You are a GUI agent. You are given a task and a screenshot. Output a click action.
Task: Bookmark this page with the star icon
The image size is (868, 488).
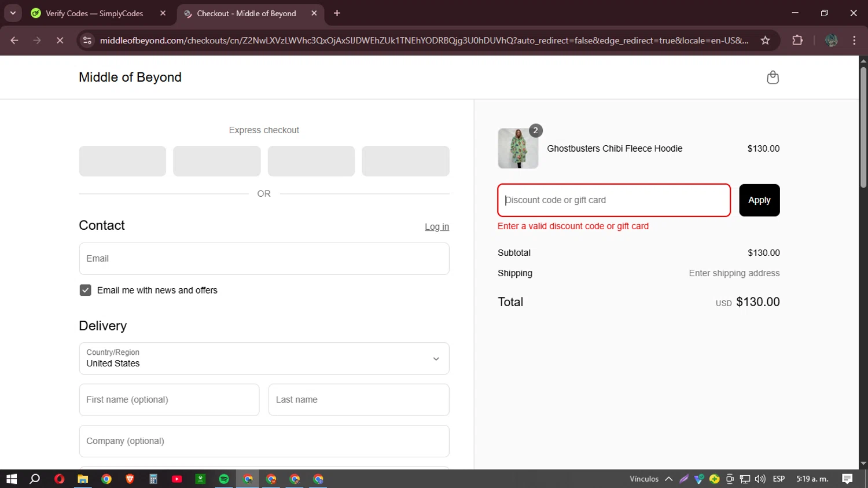(x=765, y=41)
